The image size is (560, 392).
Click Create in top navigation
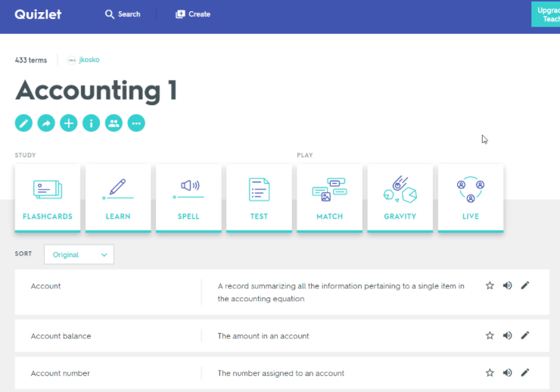(193, 14)
